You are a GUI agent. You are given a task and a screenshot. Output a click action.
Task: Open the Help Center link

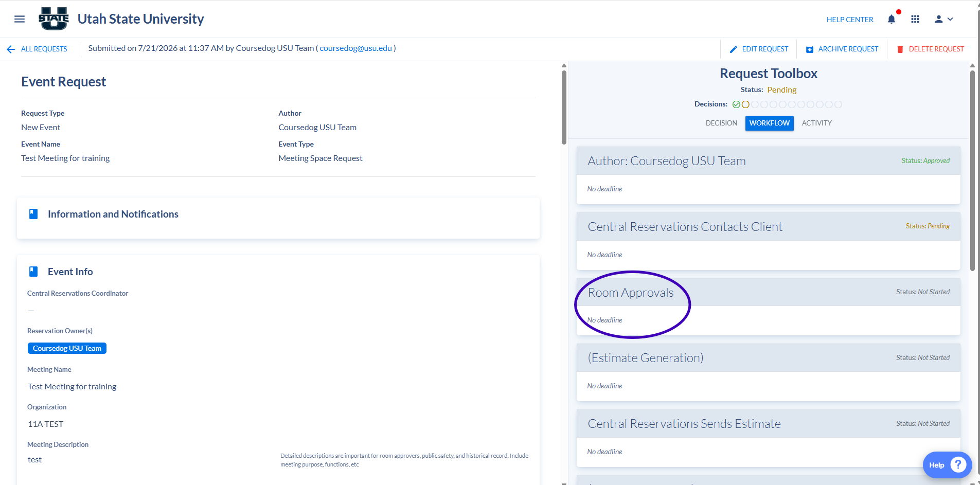(850, 20)
